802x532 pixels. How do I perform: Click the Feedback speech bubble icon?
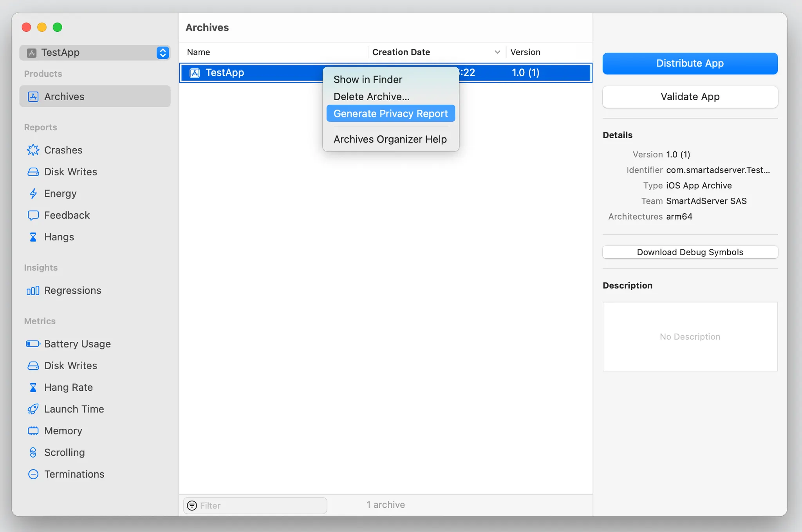[33, 215]
